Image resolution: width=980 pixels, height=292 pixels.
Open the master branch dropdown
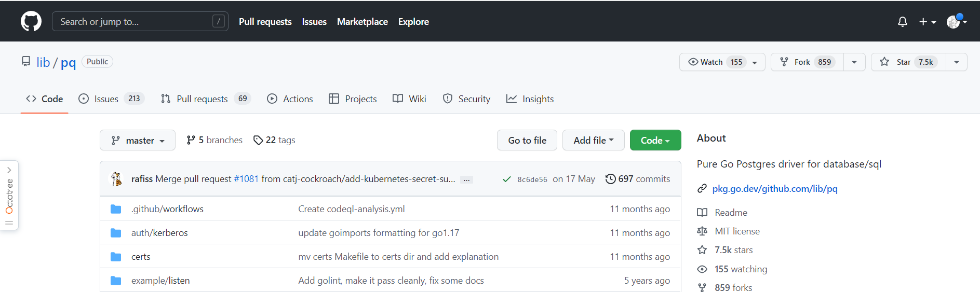[x=138, y=140]
